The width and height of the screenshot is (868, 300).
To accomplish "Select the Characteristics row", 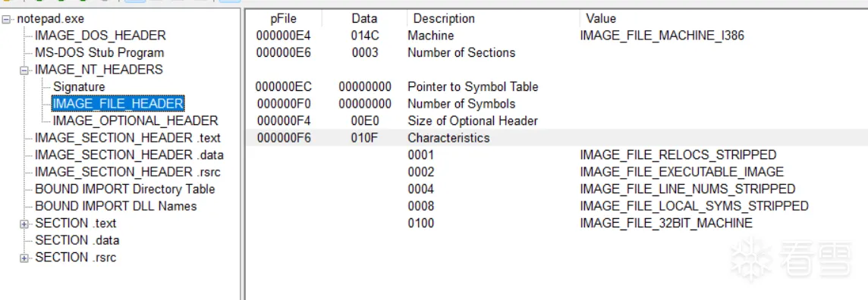I will click(556, 138).
